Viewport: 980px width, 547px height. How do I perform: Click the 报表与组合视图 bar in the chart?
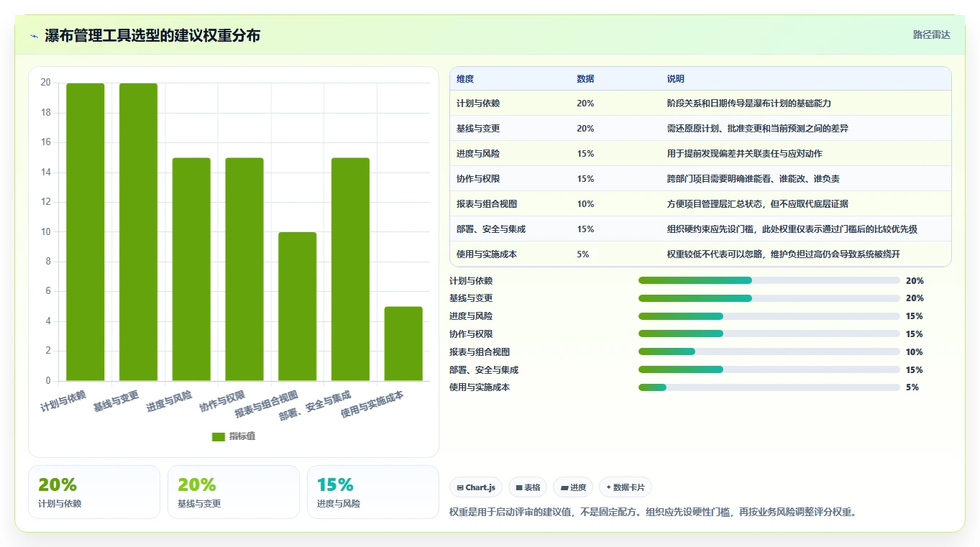298,307
